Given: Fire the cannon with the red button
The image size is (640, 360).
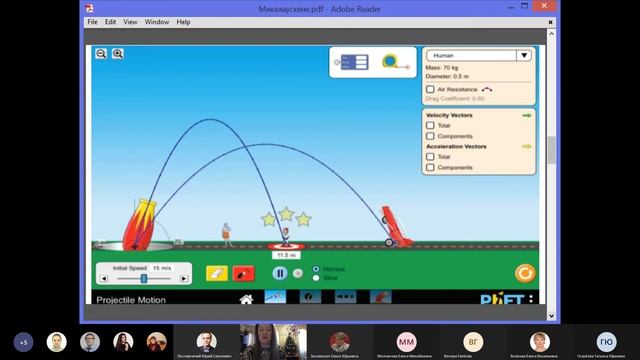Looking at the screenshot, I should (x=243, y=273).
